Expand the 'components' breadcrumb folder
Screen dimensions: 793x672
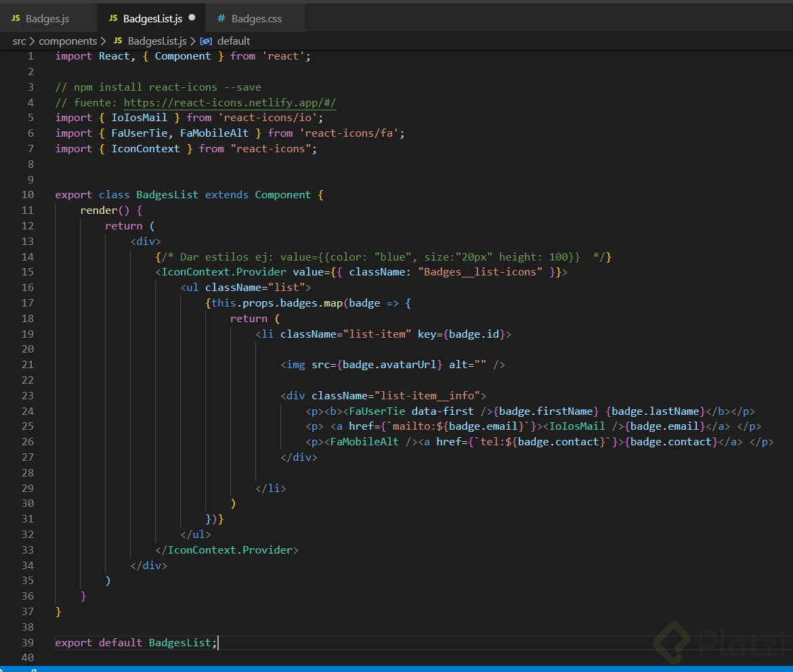tap(68, 41)
